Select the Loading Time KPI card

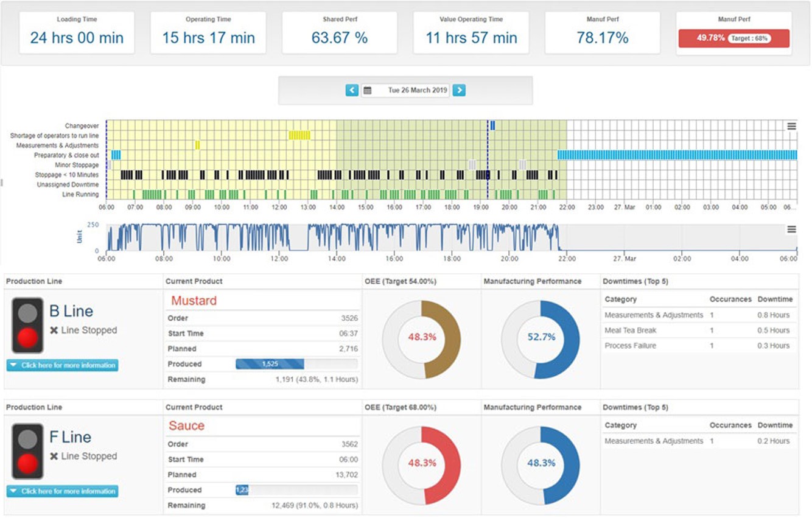[x=77, y=33]
